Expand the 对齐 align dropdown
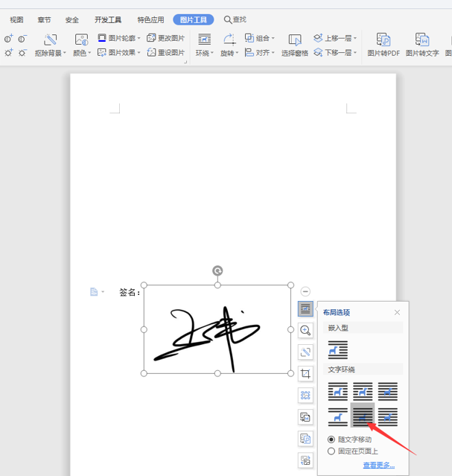Screen dimensions: 452x476 pos(273,53)
